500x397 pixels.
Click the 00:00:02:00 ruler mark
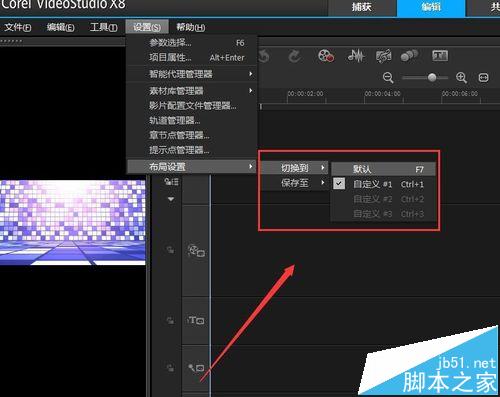click(305, 94)
